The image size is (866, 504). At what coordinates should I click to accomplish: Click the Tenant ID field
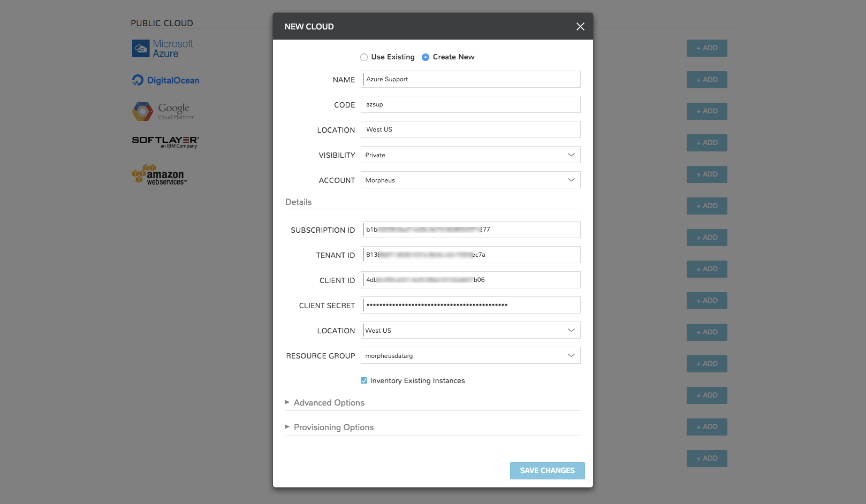pos(470,255)
